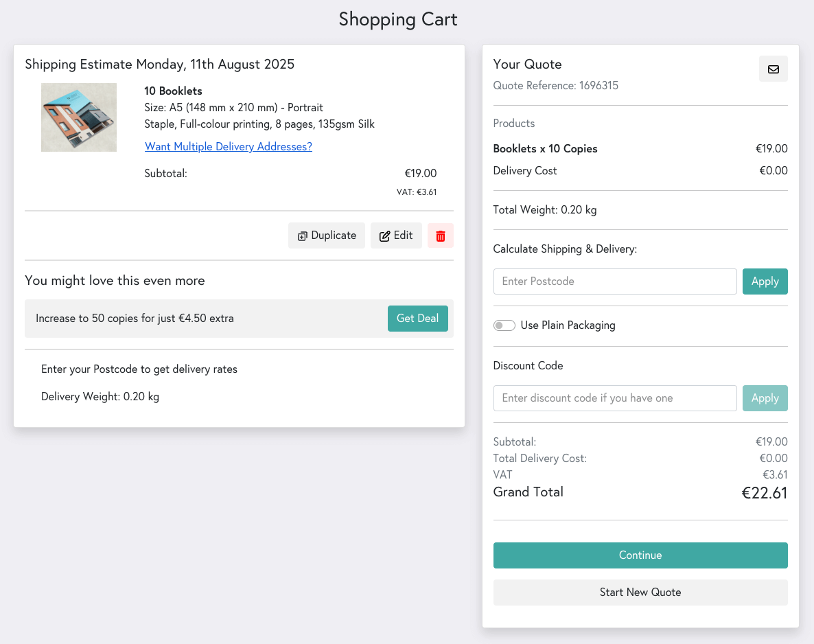Select the discount code entry field
The height and width of the screenshot is (644, 814).
615,398
